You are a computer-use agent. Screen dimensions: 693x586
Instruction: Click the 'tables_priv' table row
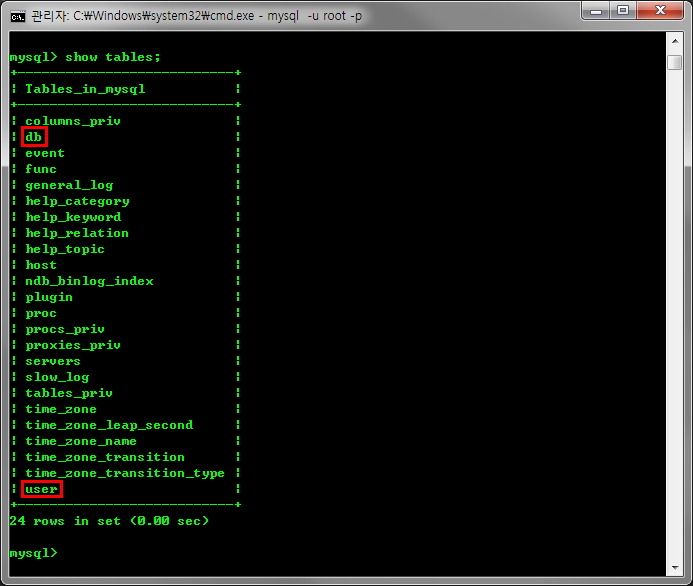pyautogui.click(x=126, y=393)
